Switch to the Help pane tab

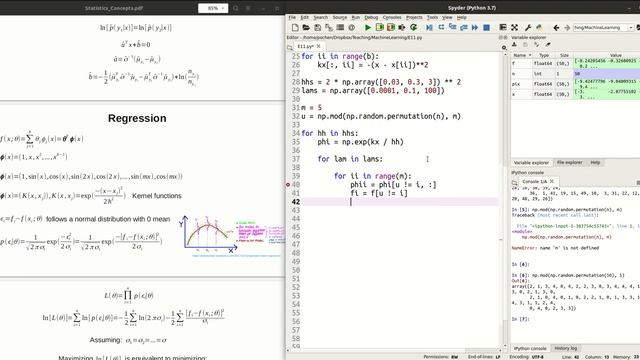[595, 162]
